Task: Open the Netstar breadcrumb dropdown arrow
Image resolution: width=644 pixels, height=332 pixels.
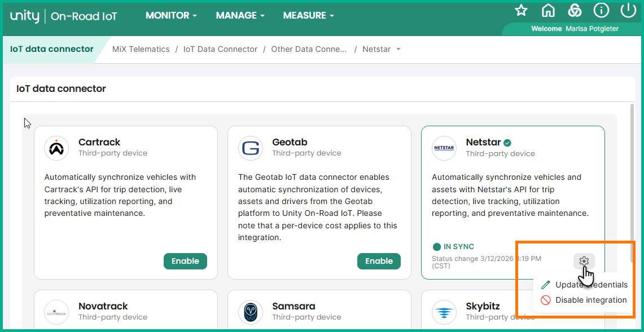Action: 398,49
